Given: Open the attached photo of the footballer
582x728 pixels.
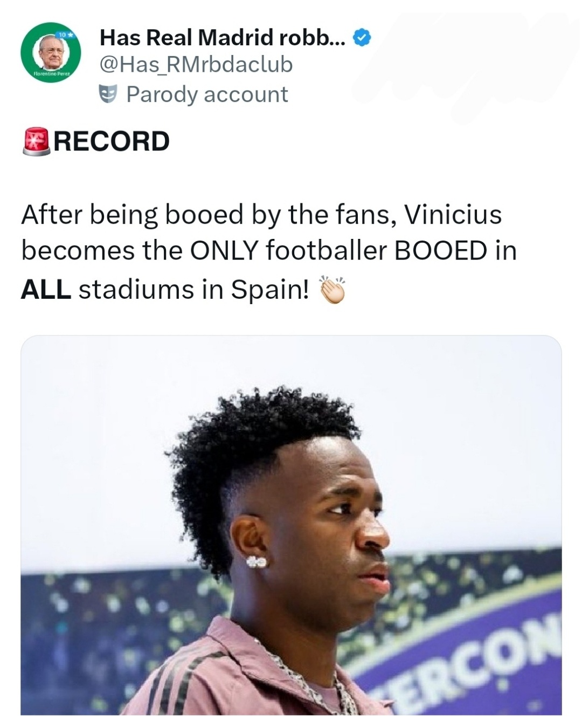Looking at the screenshot, I should click(x=291, y=525).
